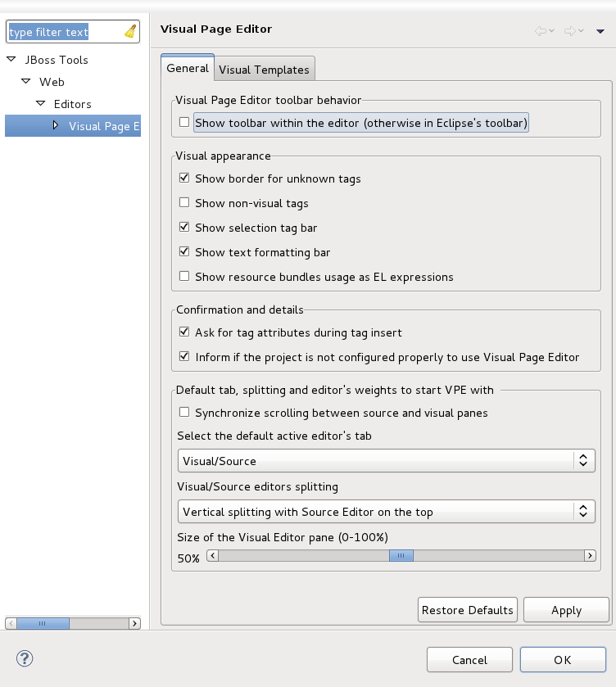The image size is (616, 687).
Task: Click the help question mark icon
Action: click(24, 658)
